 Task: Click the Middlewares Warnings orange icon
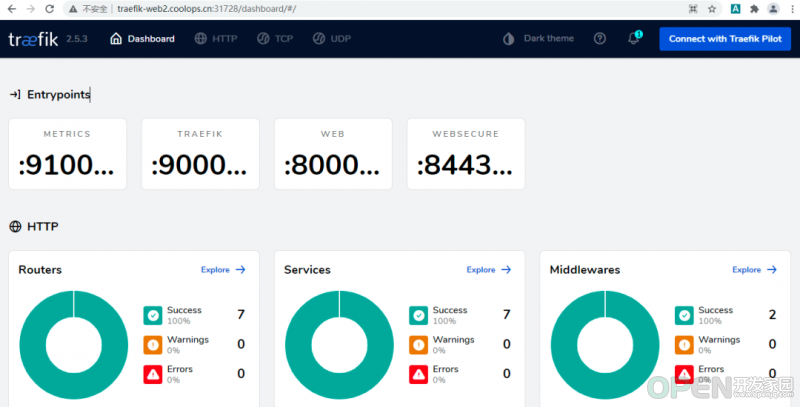point(684,345)
